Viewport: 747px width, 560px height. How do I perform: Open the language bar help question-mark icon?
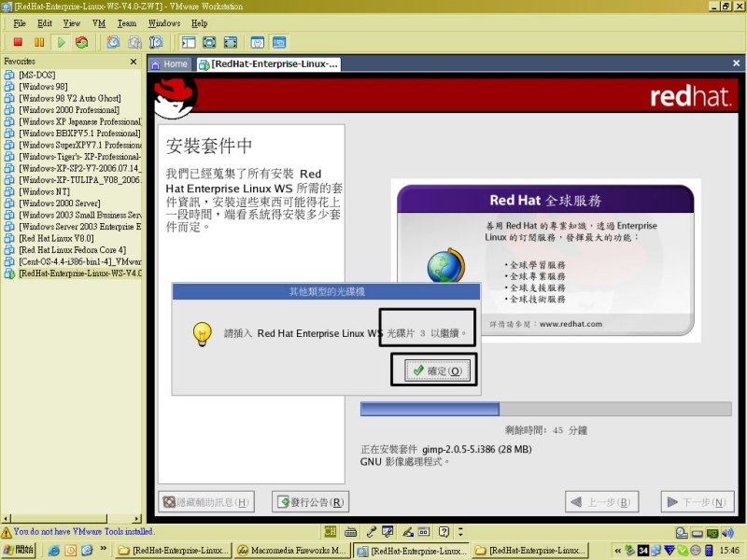click(444, 531)
